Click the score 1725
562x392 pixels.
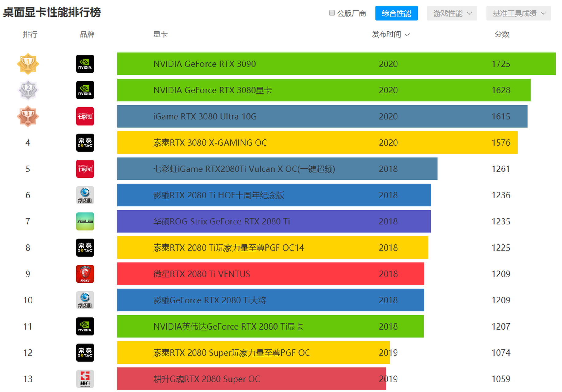501,64
